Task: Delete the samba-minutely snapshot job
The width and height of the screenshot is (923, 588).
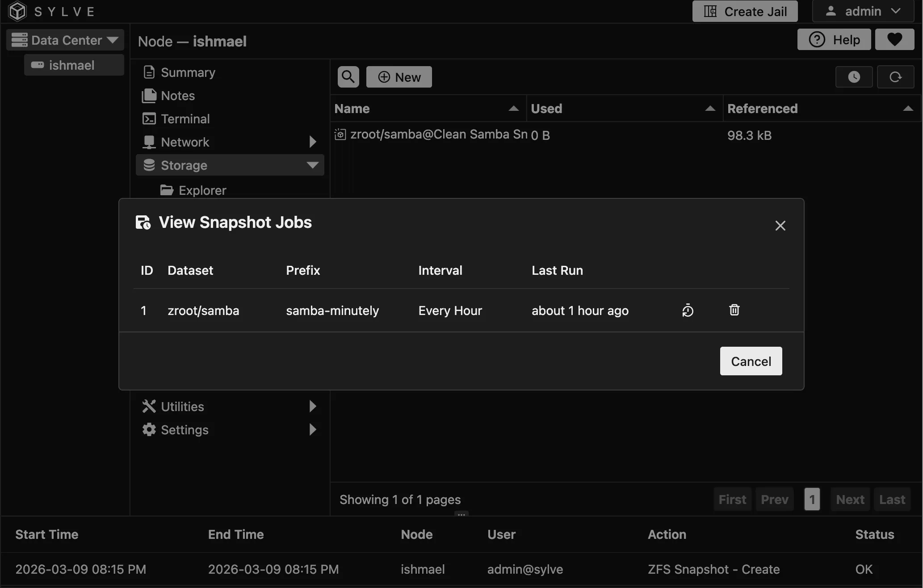Action: click(x=734, y=310)
